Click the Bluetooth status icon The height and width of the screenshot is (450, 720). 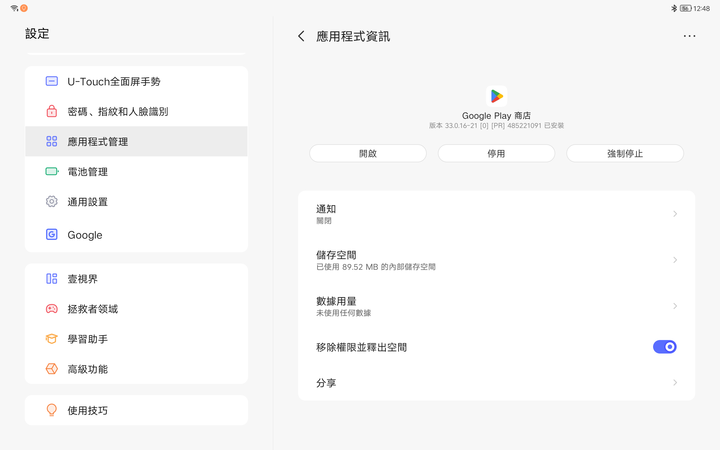click(x=674, y=8)
